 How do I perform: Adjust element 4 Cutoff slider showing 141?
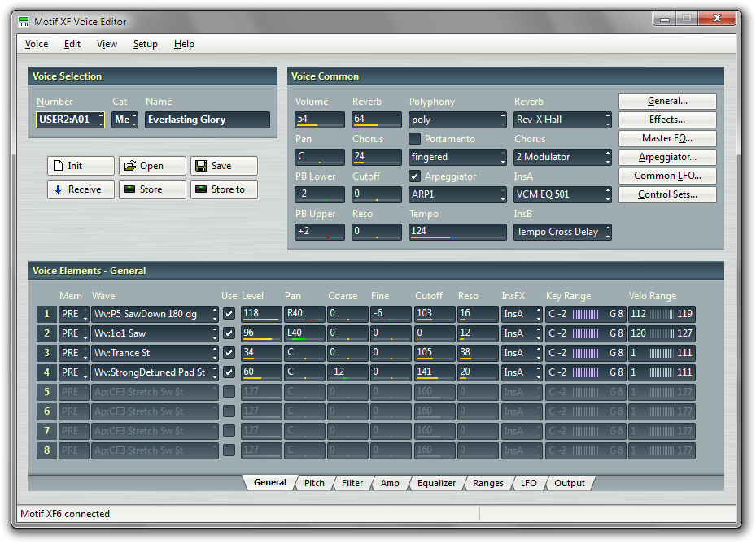pyautogui.click(x=435, y=372)
